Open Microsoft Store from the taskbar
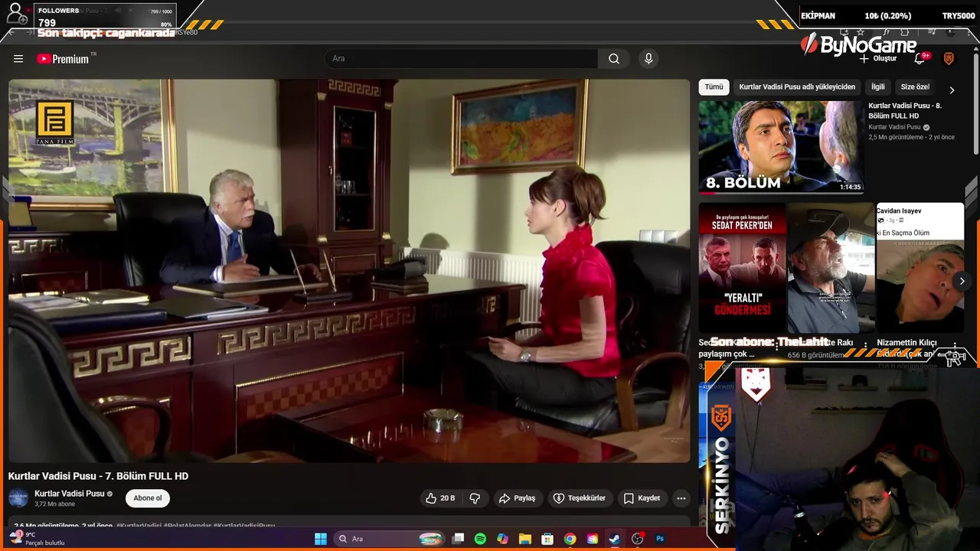980x551 pixels. point(547,539)
